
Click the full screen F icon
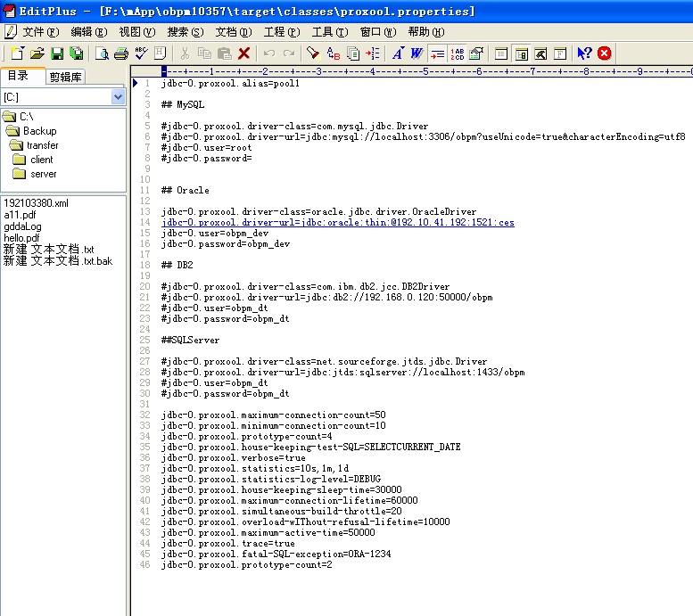pyautogui.click(x=560, y=53)
